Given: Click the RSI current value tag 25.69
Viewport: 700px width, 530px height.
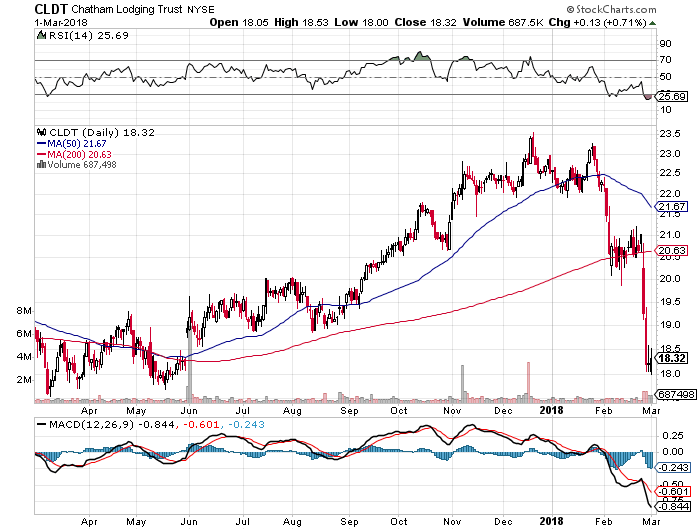Looking at the screenshot, I should (672, 96).
